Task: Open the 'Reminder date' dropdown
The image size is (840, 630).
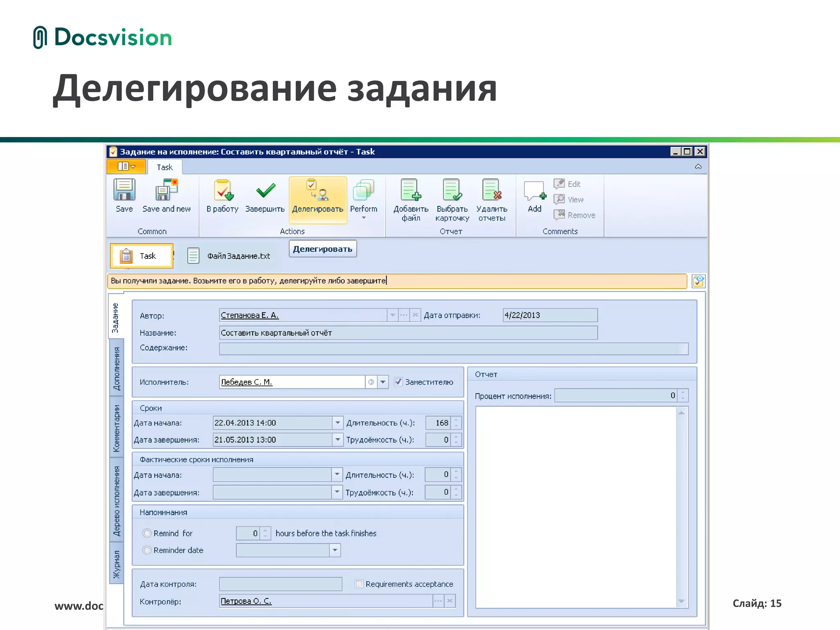Action: tap(335, 550)
